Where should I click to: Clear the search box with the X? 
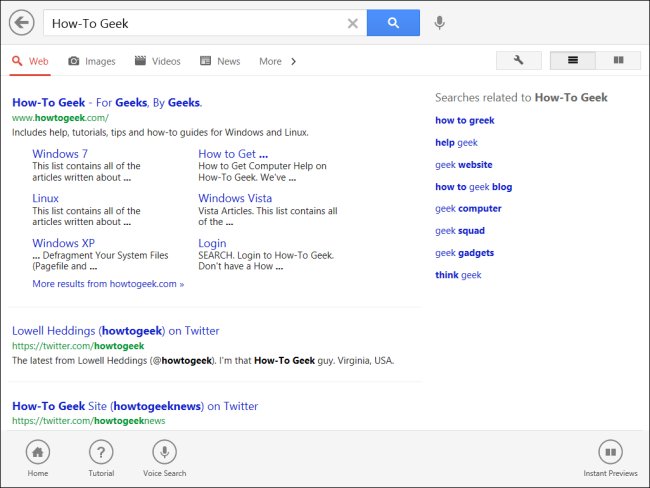tap(352, 23)
